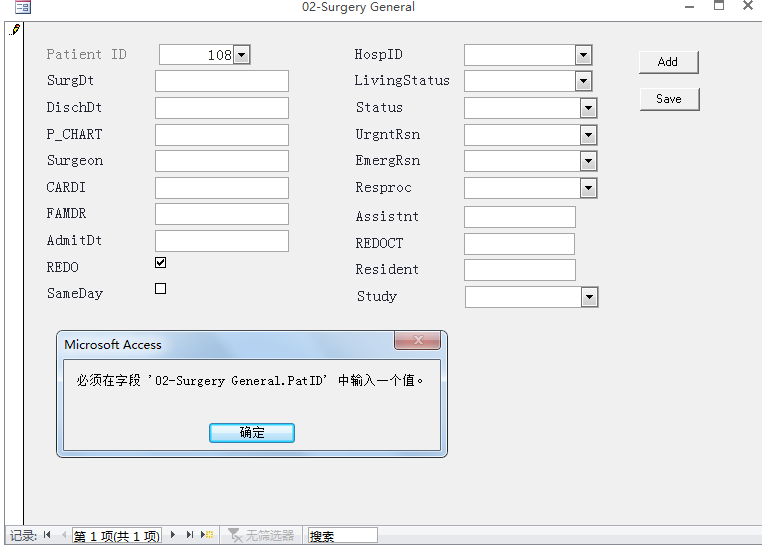Confirm the error dialog with 确定
The image size is (762, 548).
tap(252, 433)
